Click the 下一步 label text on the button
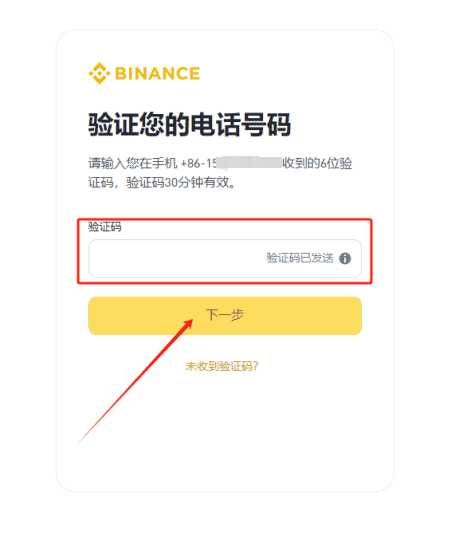The image size is (456, 540). pos(225,315)
